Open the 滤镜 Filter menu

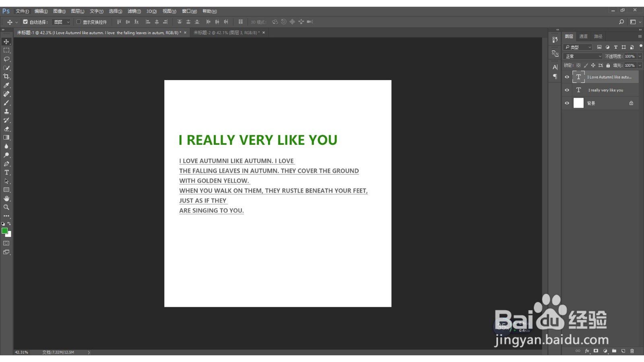click(134, 11)
